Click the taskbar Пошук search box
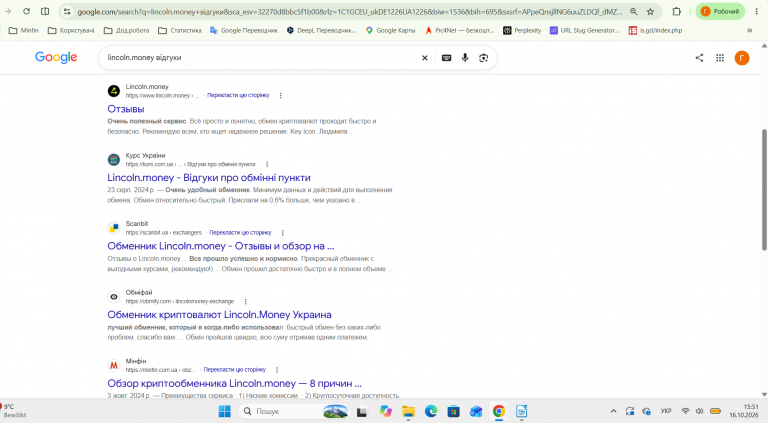Screen dimensions: 768x423 294,411
